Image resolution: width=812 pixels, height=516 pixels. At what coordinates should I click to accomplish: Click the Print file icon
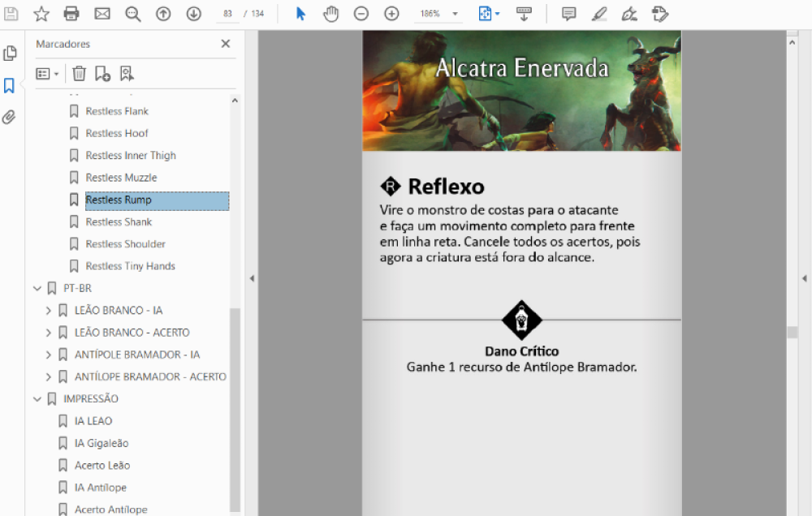[x=71, y=14]
